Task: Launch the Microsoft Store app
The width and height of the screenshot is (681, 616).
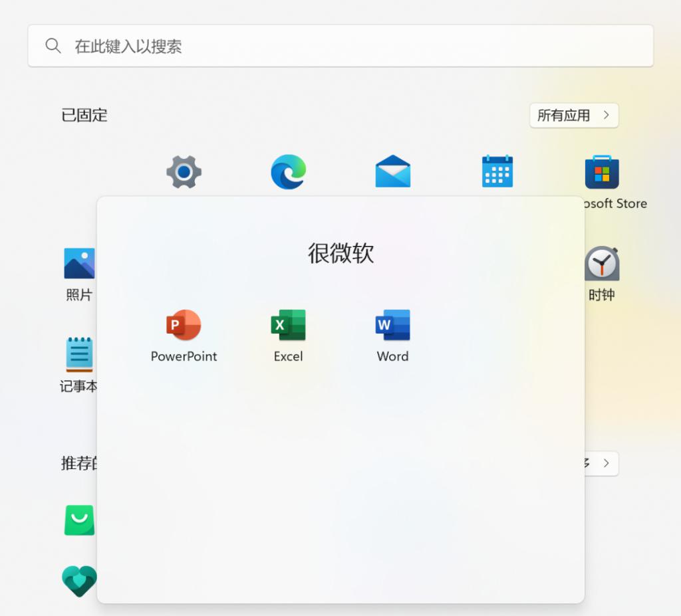Action: point(601,172)
